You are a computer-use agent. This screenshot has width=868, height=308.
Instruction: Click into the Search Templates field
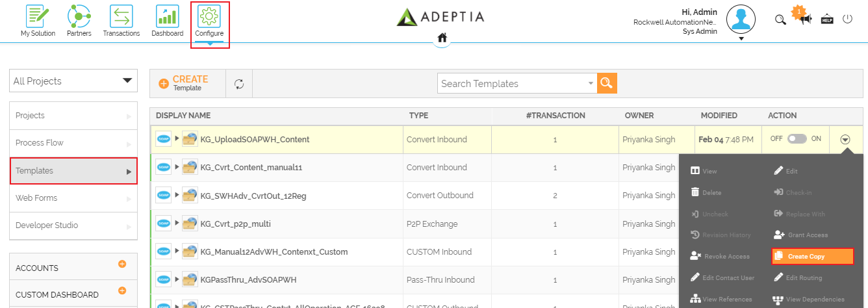tap(511, 83)
